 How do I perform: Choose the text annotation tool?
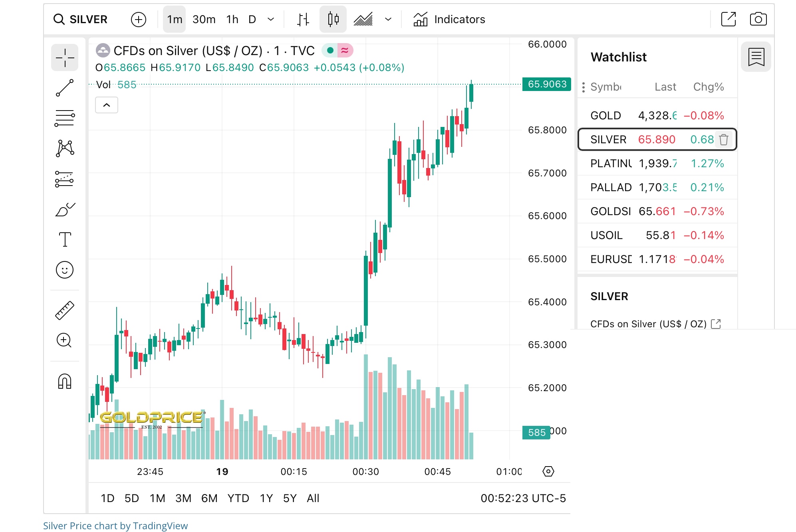pyautogui.click(x=65, y=239)
